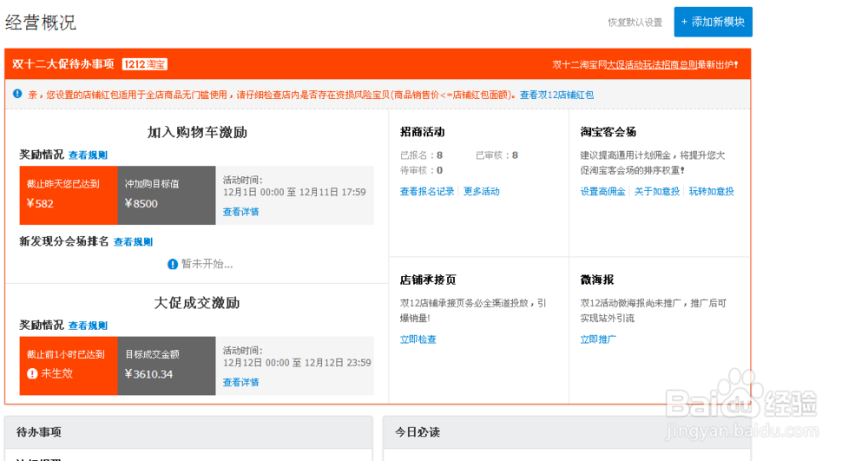868x461 pixels.
Task: Open 查看双12店铺红包 link
Action: tap(556, 95)
